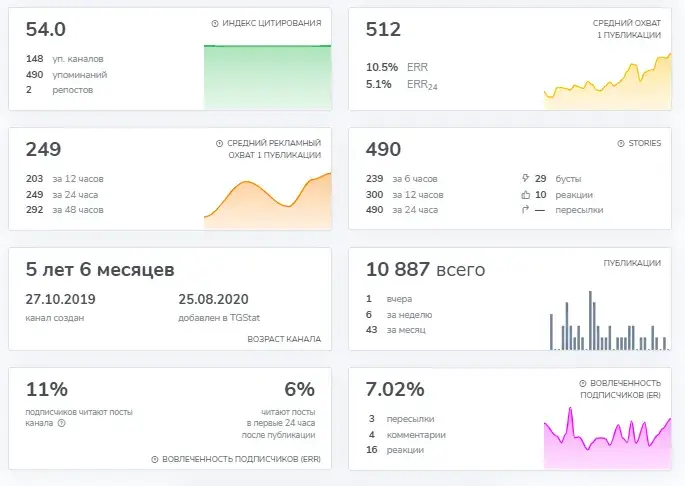The width and height of the screenshot is (685, 486).
Task: Click the СРЕДНИЙ ОХВАТ 1 ПУБЛИКАЦИИ title
Action: [627, 29]
